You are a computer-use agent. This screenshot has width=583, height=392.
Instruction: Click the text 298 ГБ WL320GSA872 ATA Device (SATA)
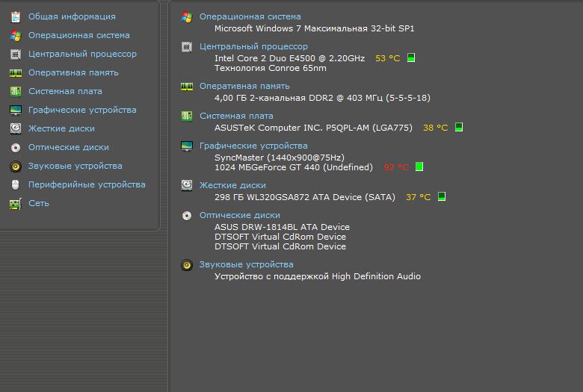coord(304,197)
